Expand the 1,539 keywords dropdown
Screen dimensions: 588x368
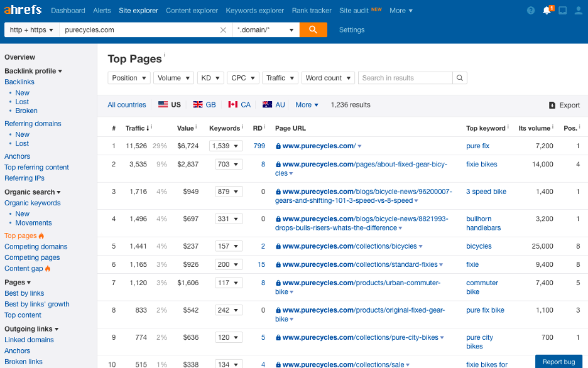pyautogui.click(x=226, y=146)
